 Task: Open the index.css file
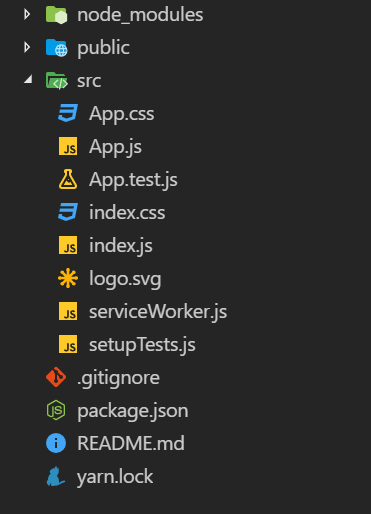[x=127, y=213]
